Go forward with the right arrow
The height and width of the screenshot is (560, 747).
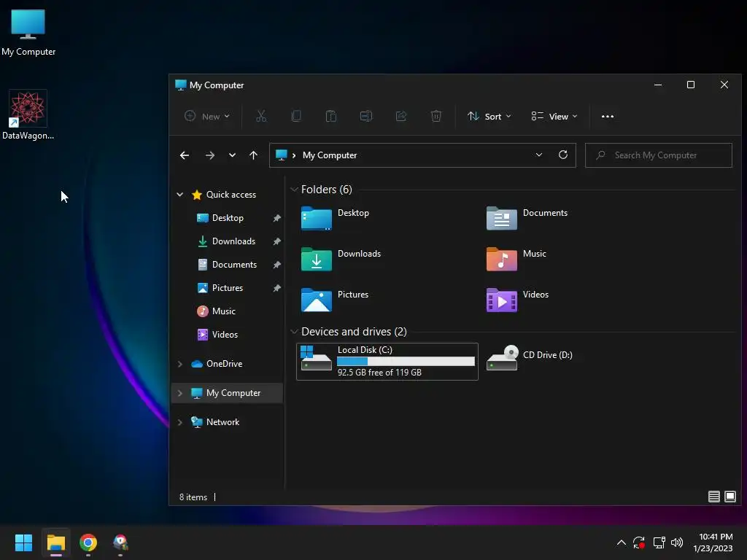click(x=209, y=155)
